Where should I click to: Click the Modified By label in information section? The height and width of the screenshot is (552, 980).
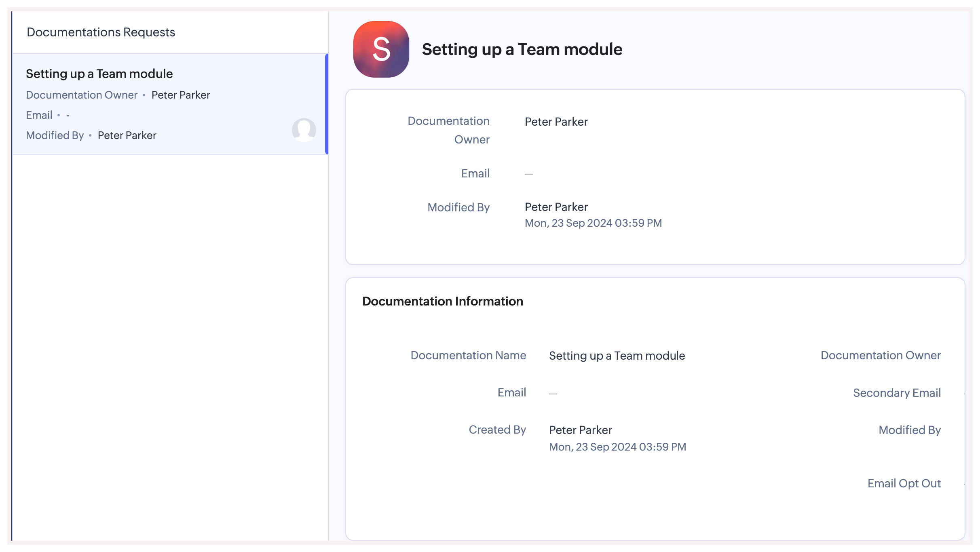pyautogui.click(x=909, y=430)
